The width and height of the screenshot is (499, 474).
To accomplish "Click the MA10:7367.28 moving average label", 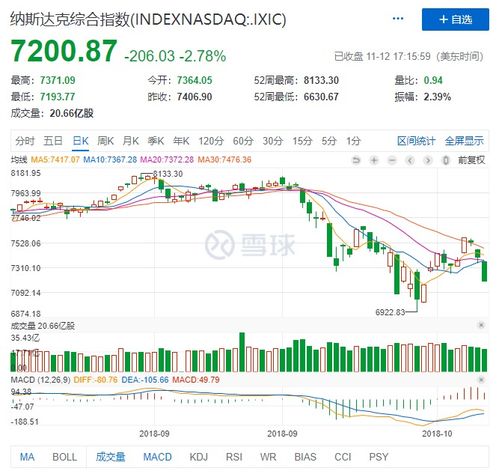I will pos(110,160).
